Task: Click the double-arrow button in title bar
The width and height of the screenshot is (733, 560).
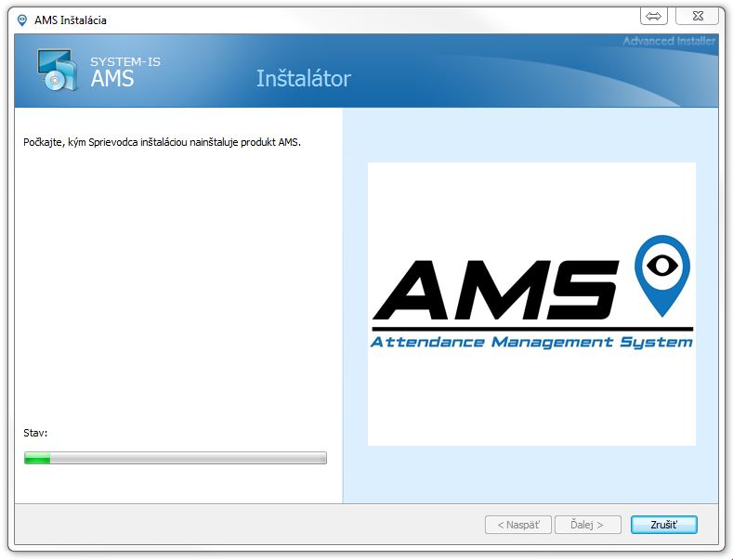Action: click(653, 17)
